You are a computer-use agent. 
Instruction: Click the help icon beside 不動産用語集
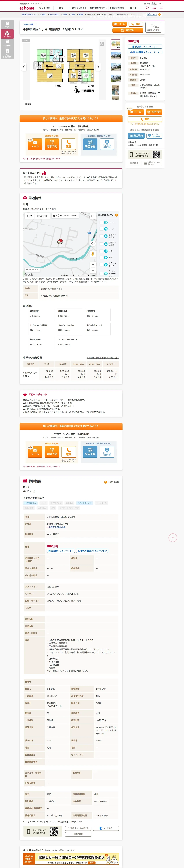coord(106,482)
